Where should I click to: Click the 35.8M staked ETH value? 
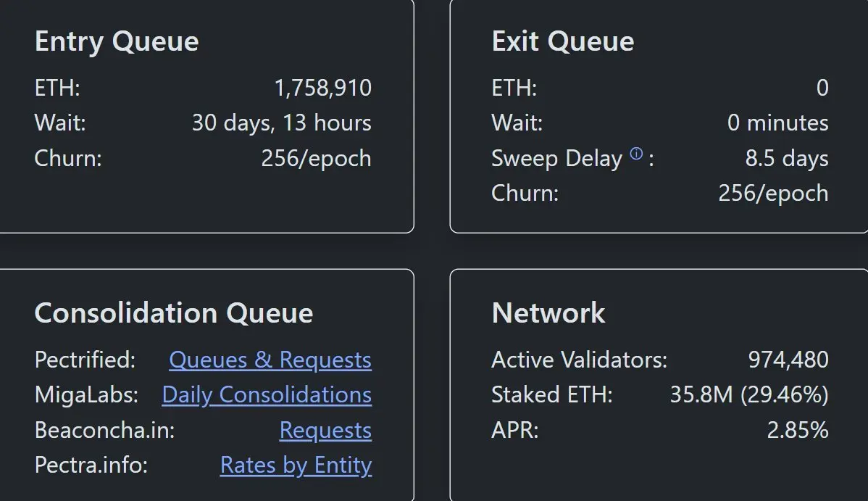748,394
